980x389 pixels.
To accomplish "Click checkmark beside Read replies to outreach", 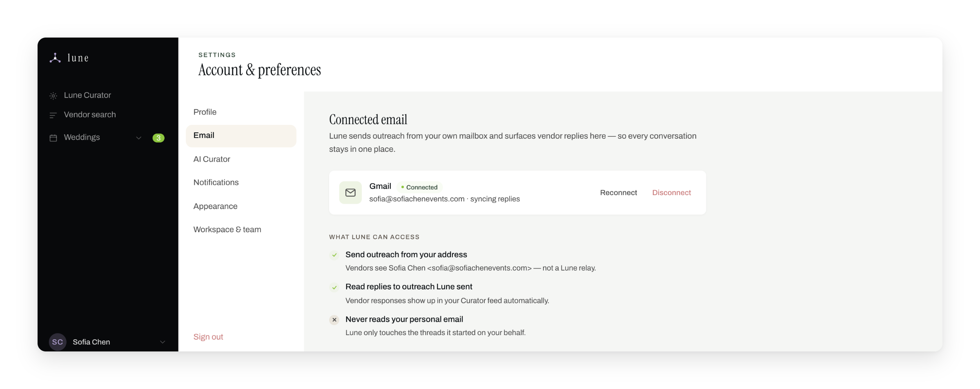I will 334,287.
